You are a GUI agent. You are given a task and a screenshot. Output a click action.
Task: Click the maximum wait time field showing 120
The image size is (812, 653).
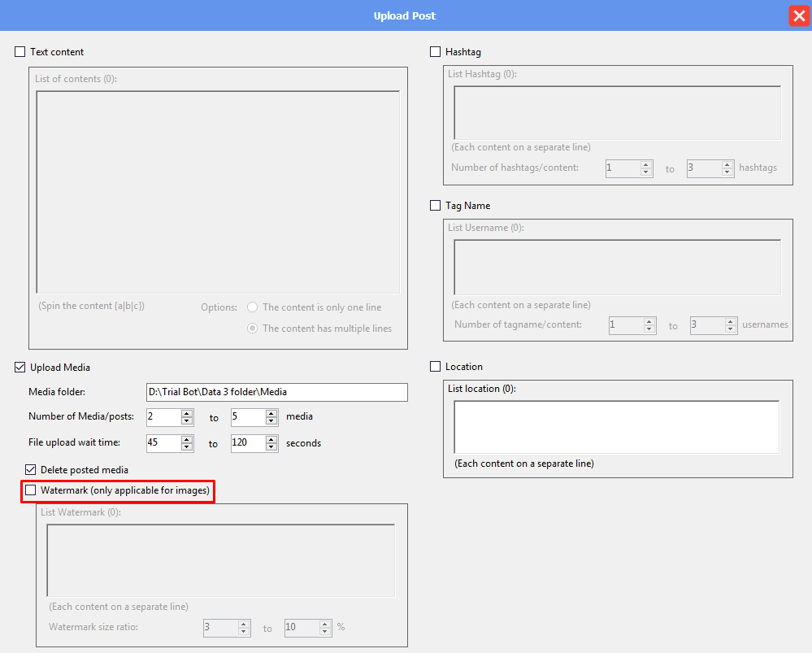(247, 443)
